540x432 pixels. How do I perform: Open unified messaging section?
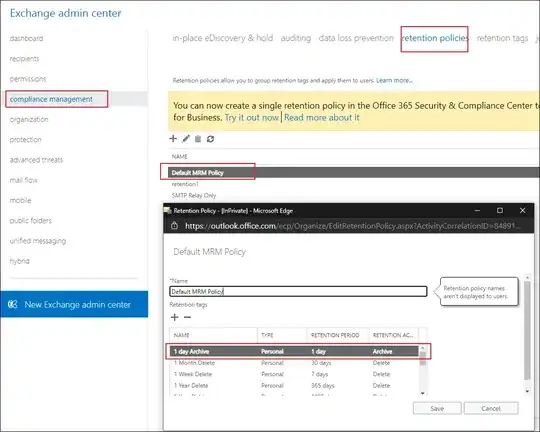pyautogui.click(x=38, y=241)
